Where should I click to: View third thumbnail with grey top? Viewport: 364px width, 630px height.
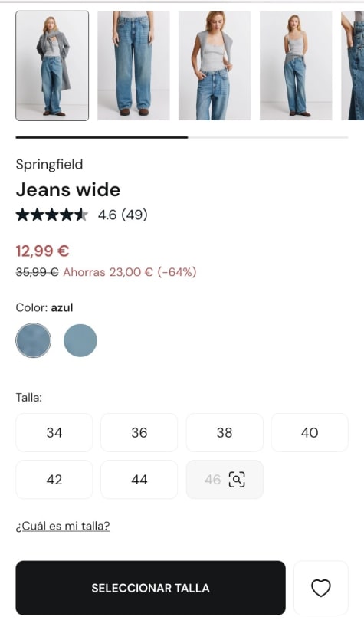(215, 65)
